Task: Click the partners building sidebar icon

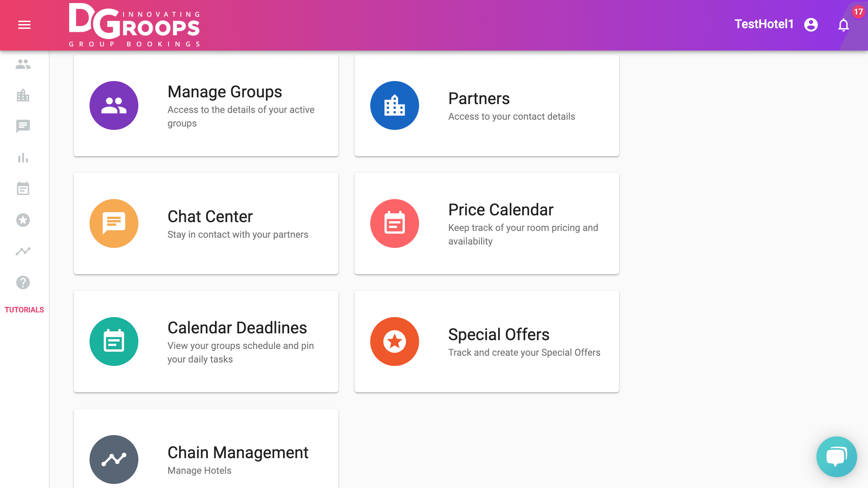Action: point(23,95)
